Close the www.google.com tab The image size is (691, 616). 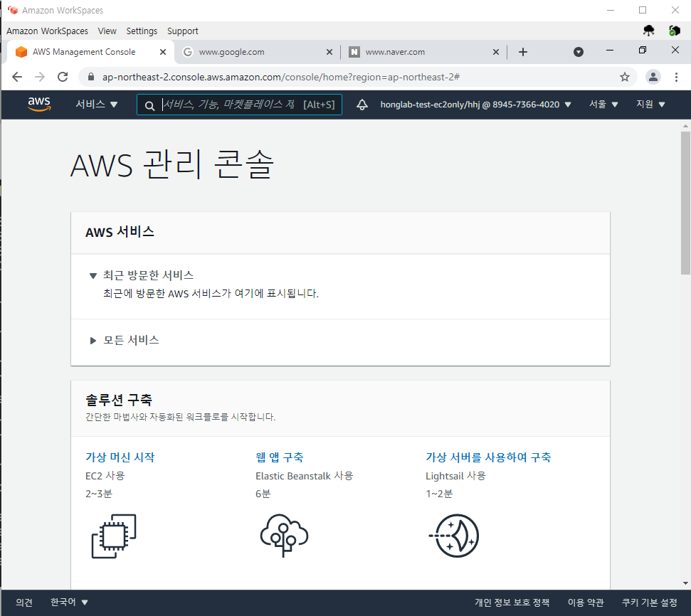click(x=329, y=52)
